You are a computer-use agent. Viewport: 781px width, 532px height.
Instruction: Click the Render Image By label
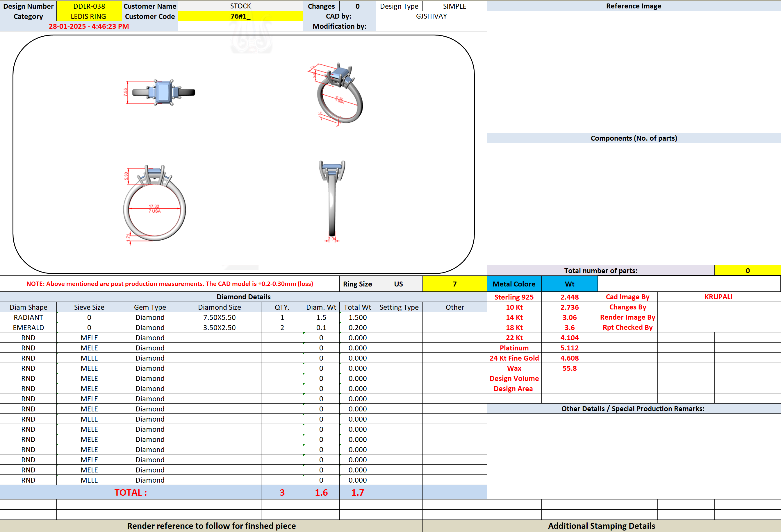click(x=627, y=317)
